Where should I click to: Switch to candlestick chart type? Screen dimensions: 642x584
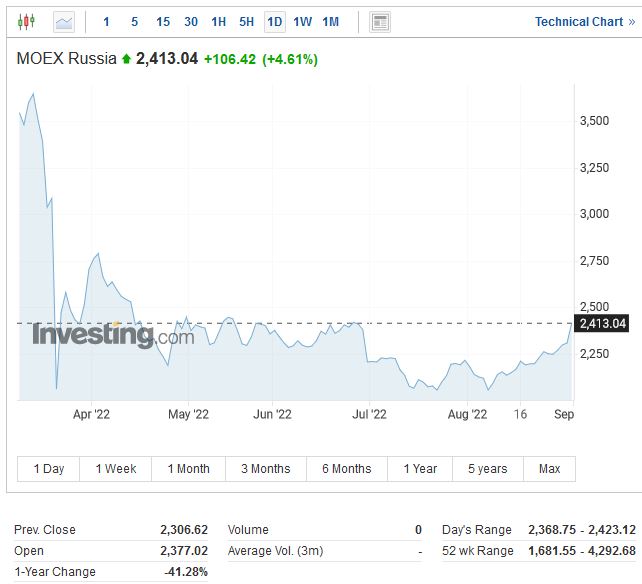pos(26,21)
